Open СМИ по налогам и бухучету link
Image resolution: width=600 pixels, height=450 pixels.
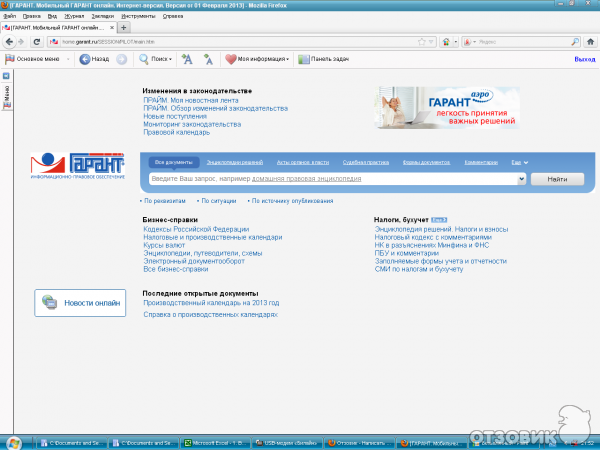(x=419, y=269)
